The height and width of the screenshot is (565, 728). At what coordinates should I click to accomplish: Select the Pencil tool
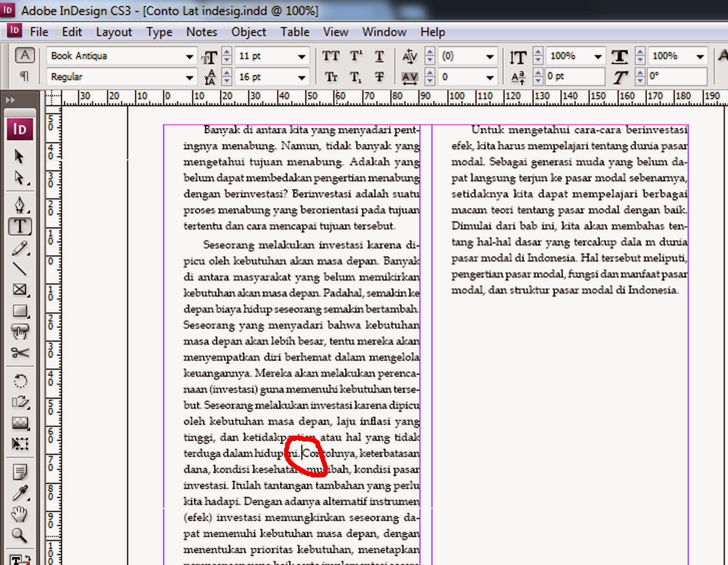click(19, 248)
